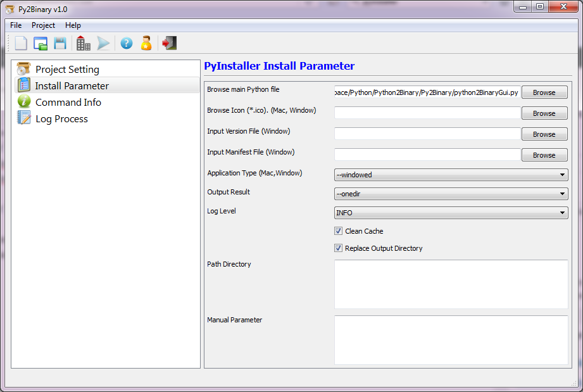The height and width of the screenshot is (392, 583).
Task: Click the New project toolbar icon
Action: 21,43
